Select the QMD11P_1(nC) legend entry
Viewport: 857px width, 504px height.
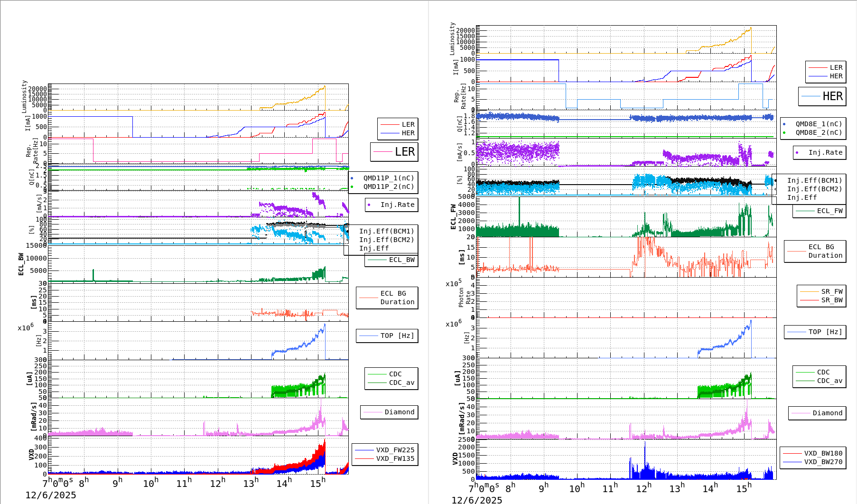coord(389,178)
